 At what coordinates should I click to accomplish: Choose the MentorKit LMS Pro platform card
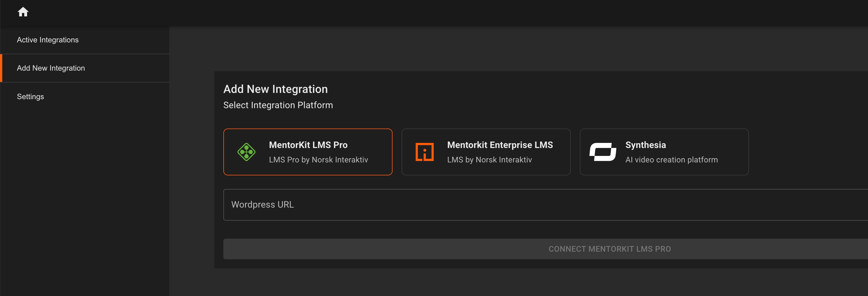point(308,152)
